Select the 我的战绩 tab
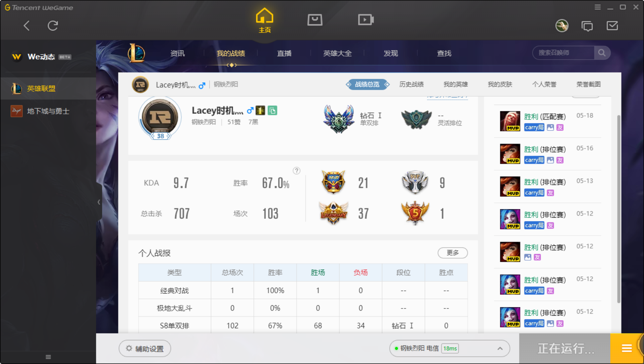This screenshot has width=644, height=364. tap(231, 53)
